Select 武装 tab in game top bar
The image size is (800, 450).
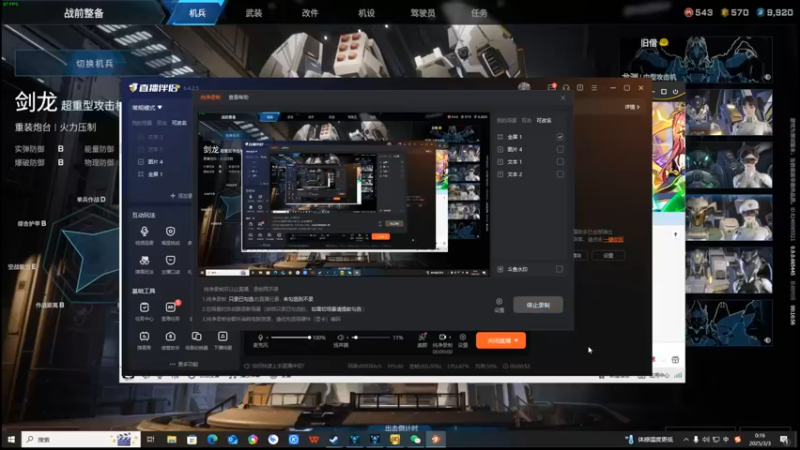254,13
